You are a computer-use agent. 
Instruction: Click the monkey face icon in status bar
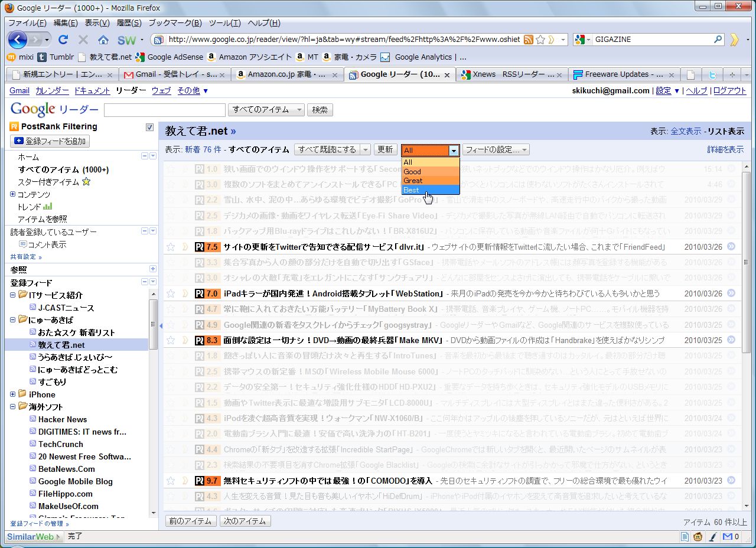[x=698, y=537]
